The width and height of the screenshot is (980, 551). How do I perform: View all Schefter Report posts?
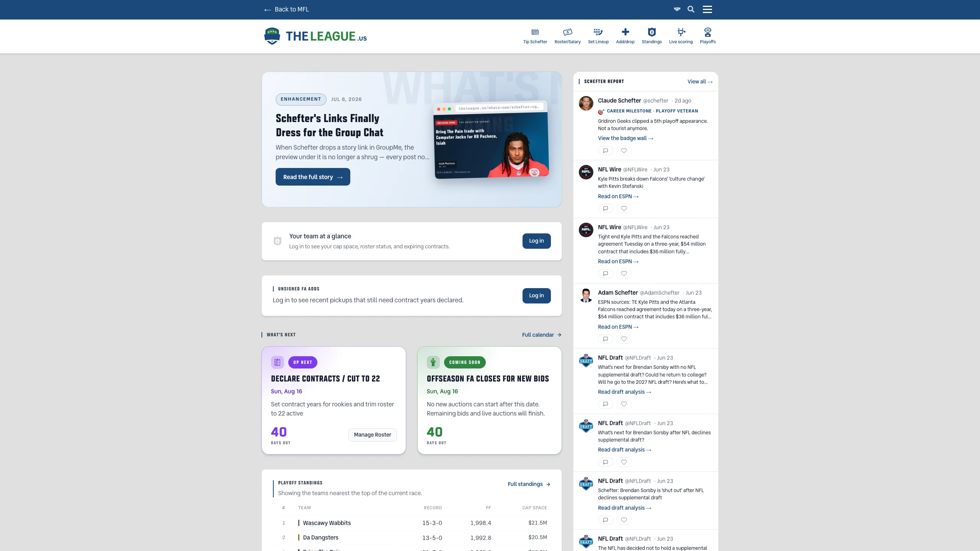click(700, 82)
